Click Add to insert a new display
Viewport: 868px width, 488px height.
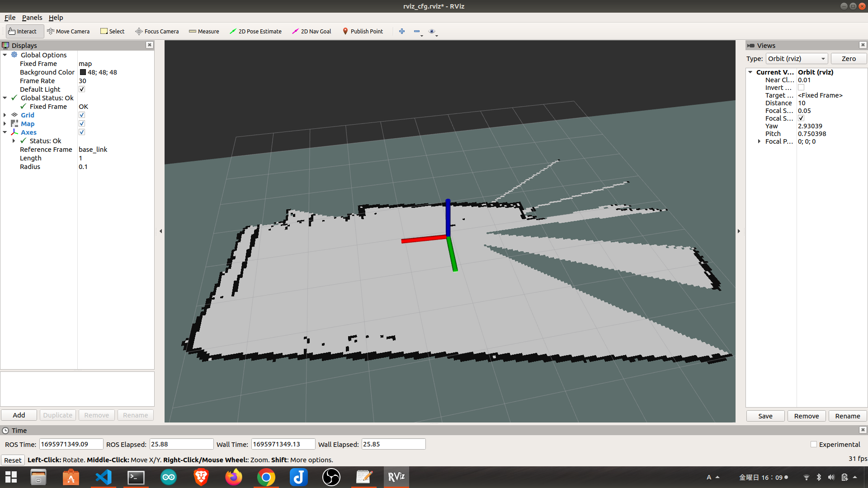click(19, 415)
